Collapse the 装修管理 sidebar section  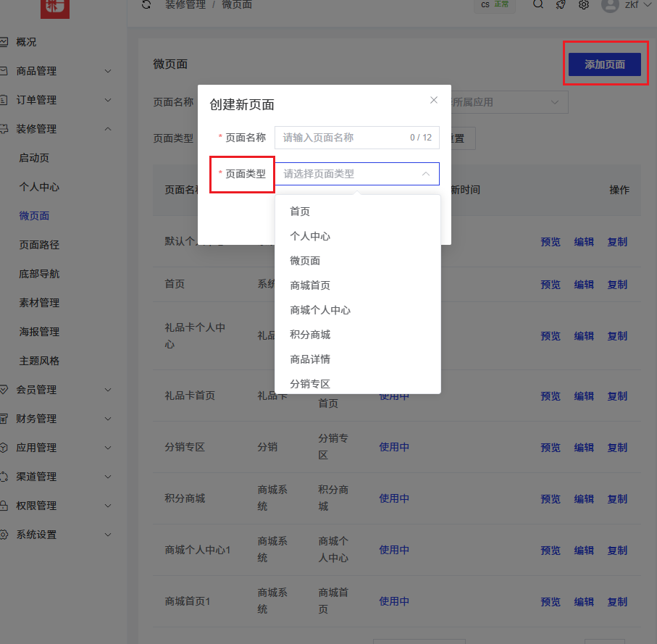[108, 129]
